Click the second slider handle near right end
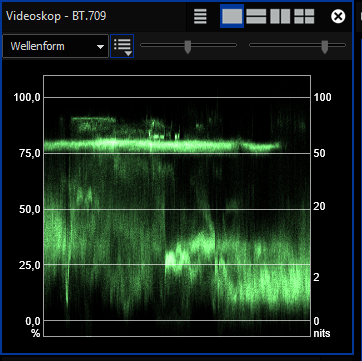362x361 pixels. 325,47
